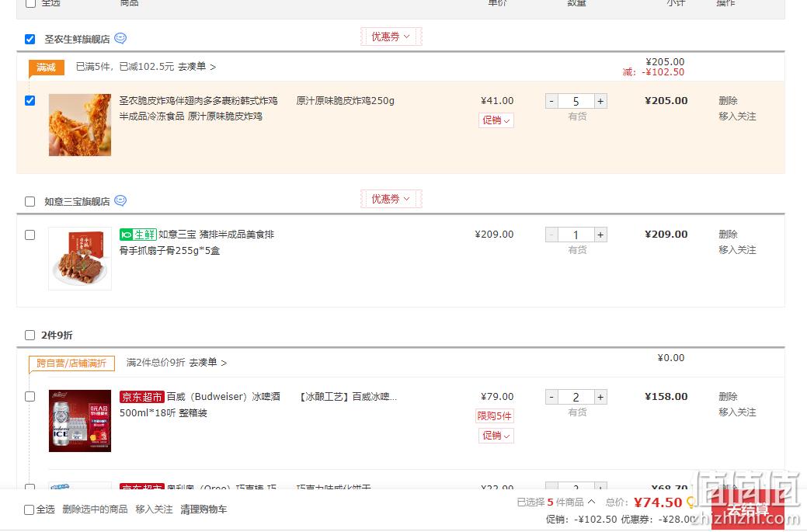Image resolution: width=807 pixels, height=532 pixels.
Task: Open 圣农脆皮炸鸡 product title link
Action: (x=198, y=109)
